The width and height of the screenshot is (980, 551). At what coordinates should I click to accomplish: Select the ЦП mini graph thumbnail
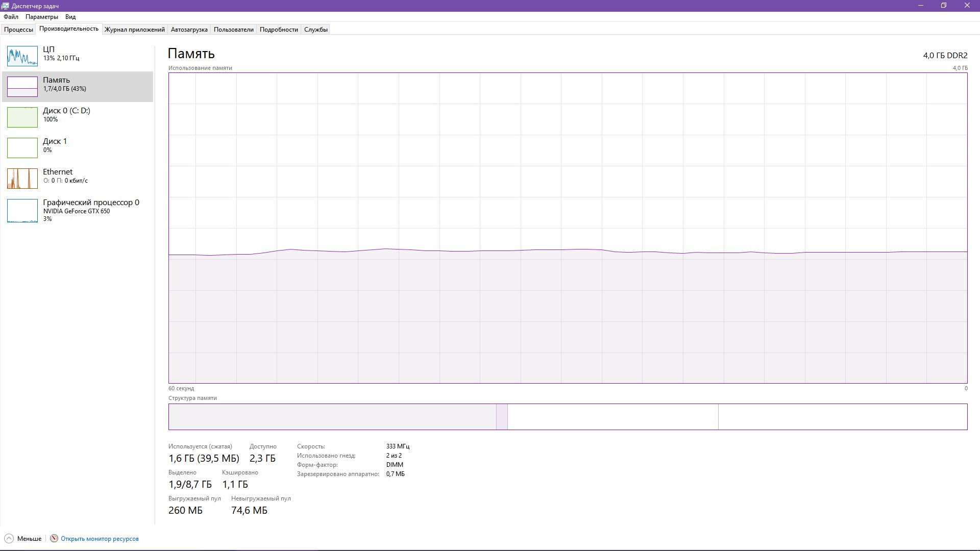[22, 56]
